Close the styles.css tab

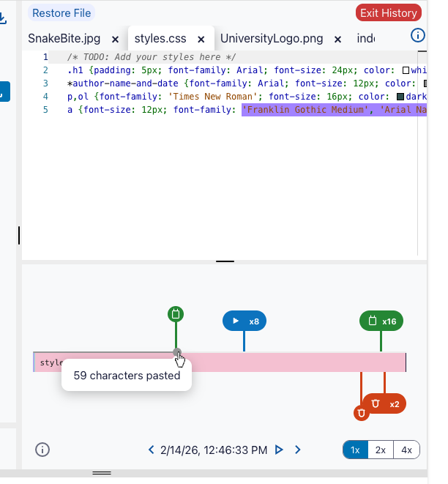click(201, 40)
